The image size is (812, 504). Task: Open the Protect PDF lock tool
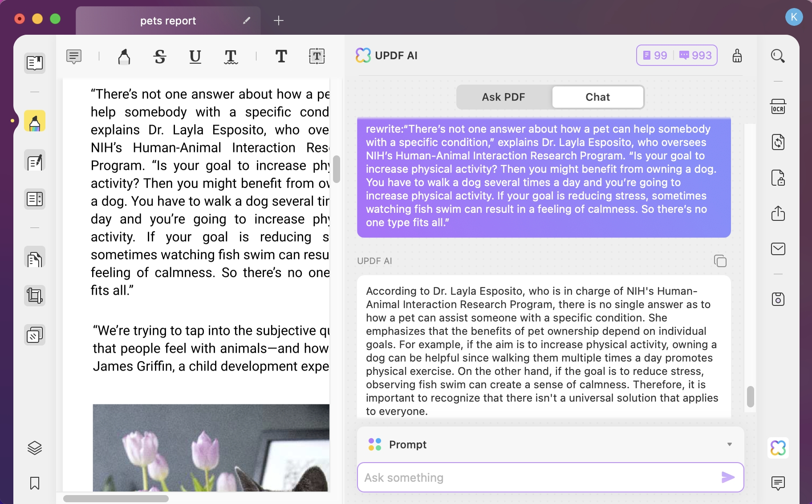[778, 178]
